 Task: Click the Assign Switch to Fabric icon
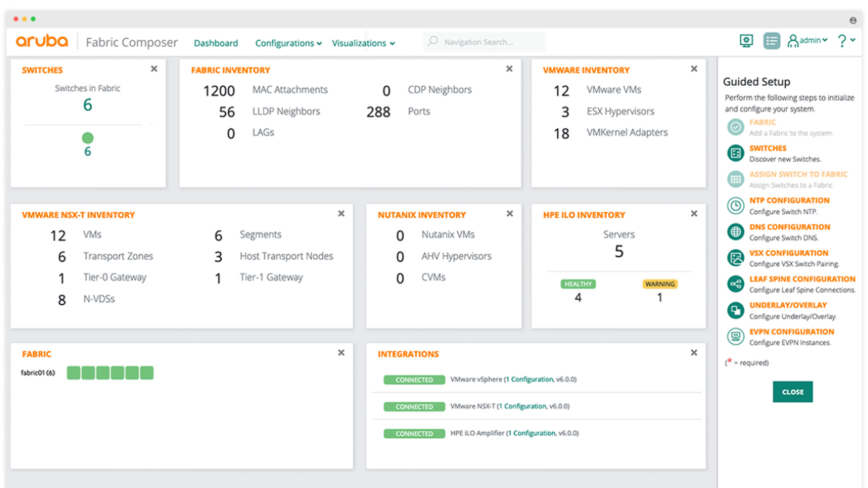coord(736,179)
